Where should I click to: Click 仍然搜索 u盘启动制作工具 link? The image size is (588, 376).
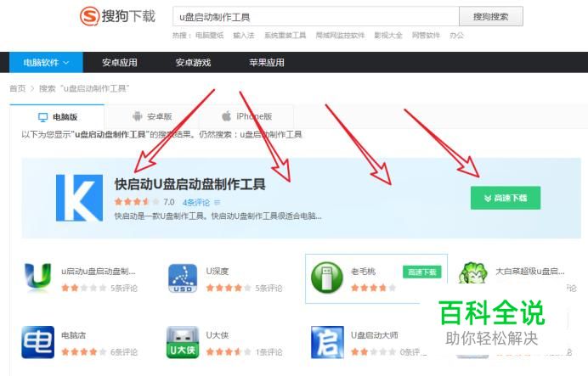tap(271, 134)
